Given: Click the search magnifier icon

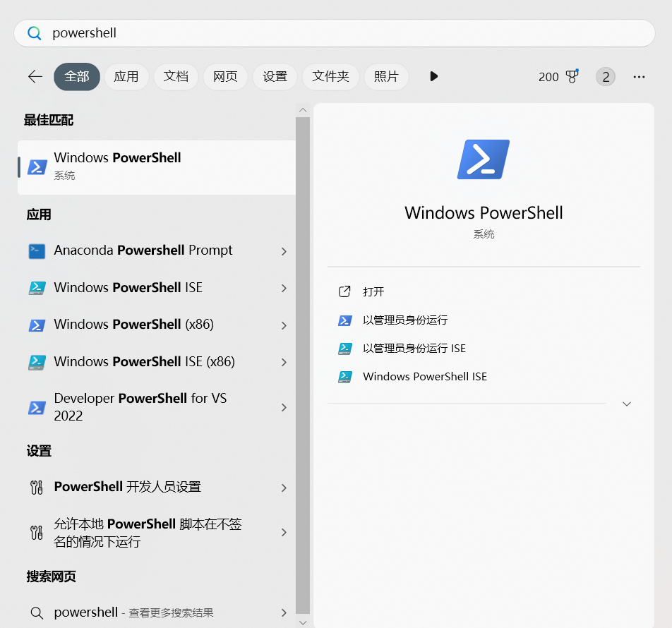Looking at the screenshot, I should 35,33.
